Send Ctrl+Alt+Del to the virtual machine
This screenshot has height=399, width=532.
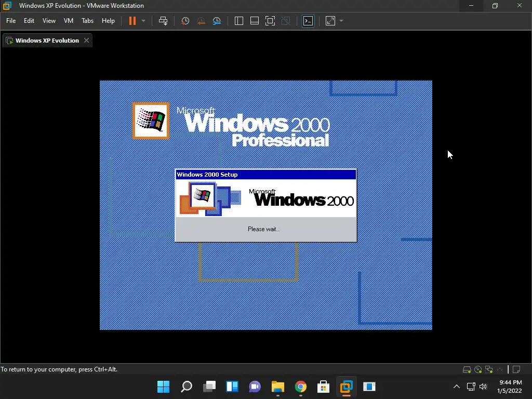[x=163, y=21]
